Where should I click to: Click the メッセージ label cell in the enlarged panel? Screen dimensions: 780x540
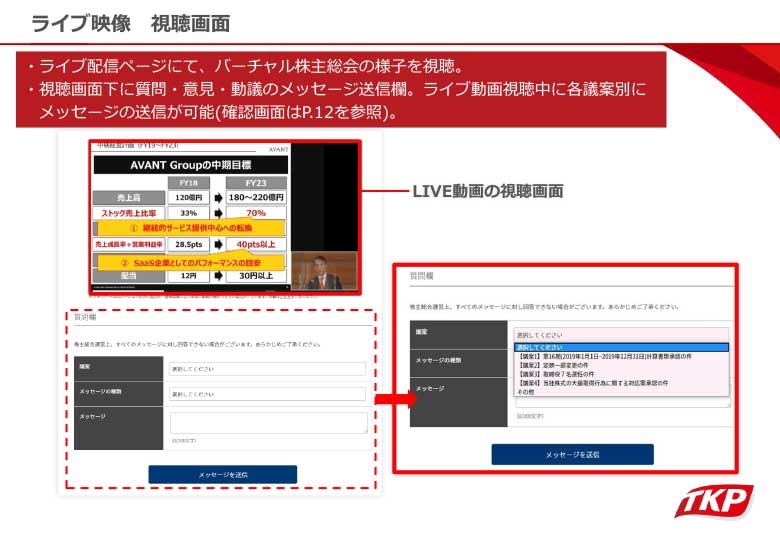459,402
